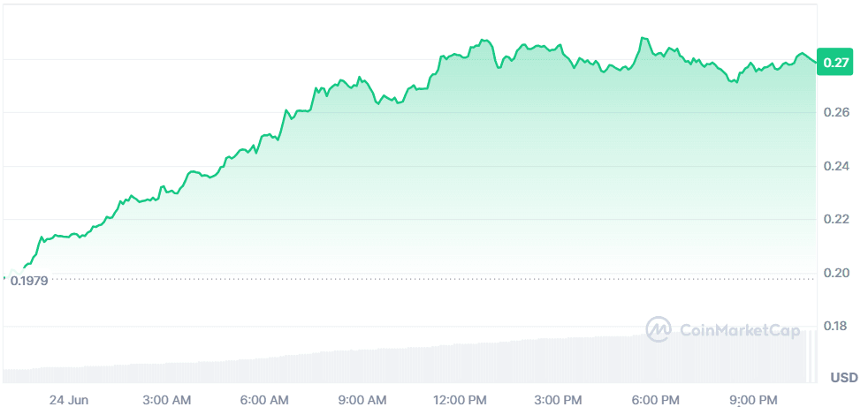Select the 9:00 AM time label

tap(364, 400)
